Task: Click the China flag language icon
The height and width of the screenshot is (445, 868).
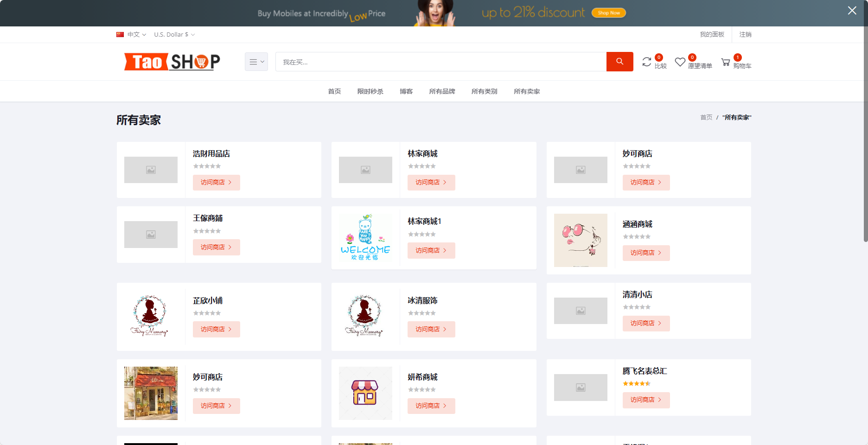Action: (x=120, y=34)
